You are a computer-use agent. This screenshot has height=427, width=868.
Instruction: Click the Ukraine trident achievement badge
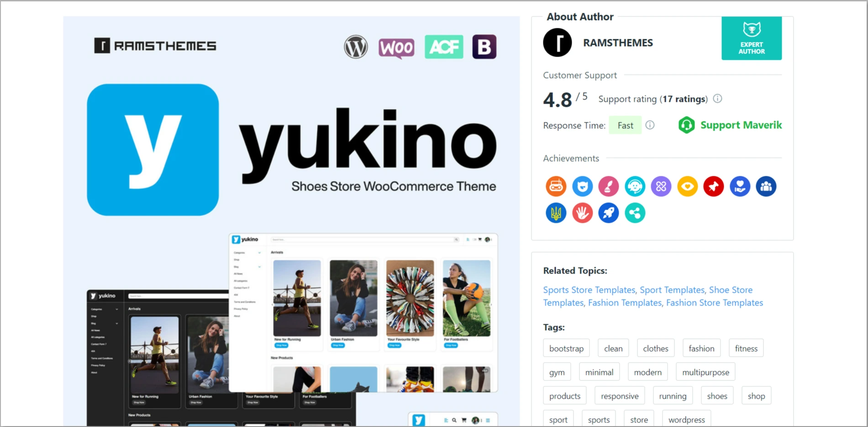click(x=556, y=213)
